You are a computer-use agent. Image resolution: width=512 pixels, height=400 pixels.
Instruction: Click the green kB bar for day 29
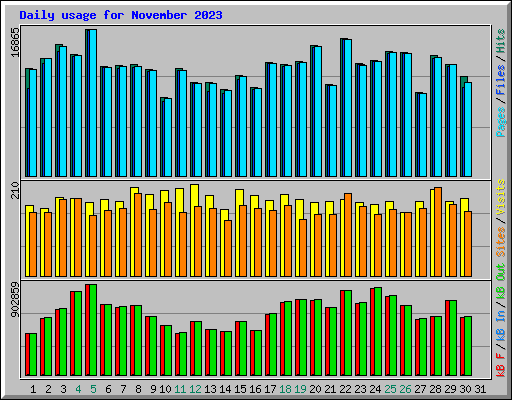click(x=453, y=338)
